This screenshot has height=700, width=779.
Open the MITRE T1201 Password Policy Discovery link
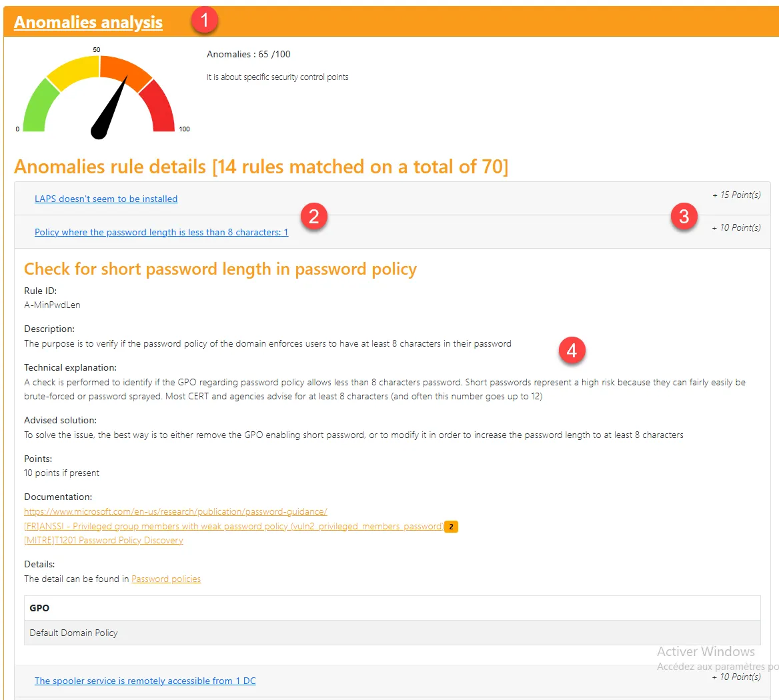coord(103,541)
